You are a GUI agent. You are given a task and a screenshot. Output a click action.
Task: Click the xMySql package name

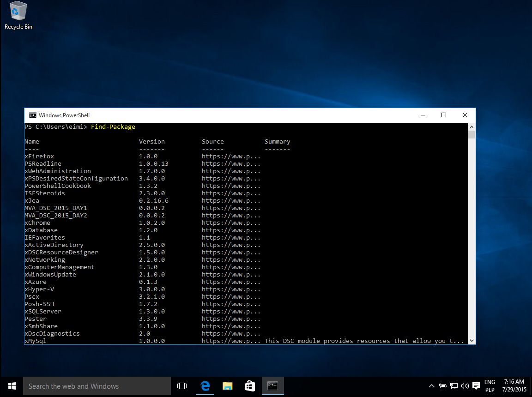point(35,341)
